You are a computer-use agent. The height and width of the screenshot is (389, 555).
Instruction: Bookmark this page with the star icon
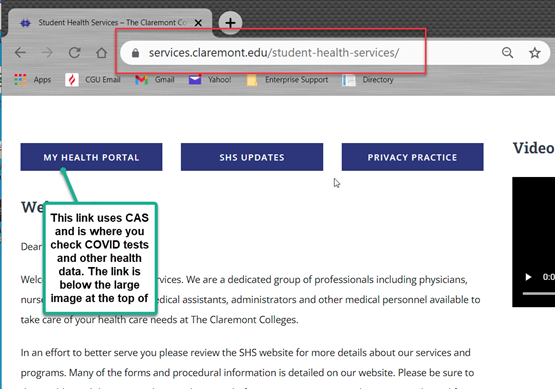tap(534, 53)
